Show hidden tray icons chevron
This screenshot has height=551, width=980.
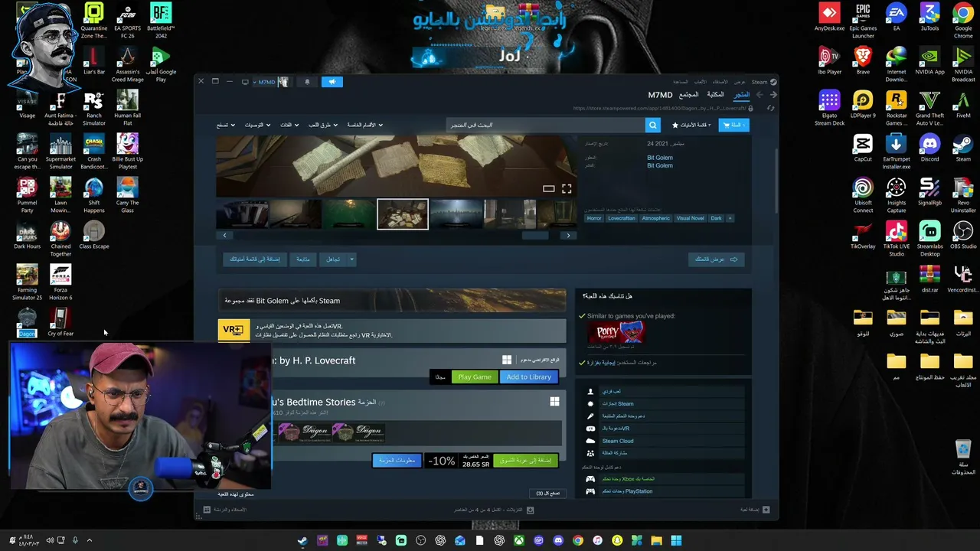89,540
